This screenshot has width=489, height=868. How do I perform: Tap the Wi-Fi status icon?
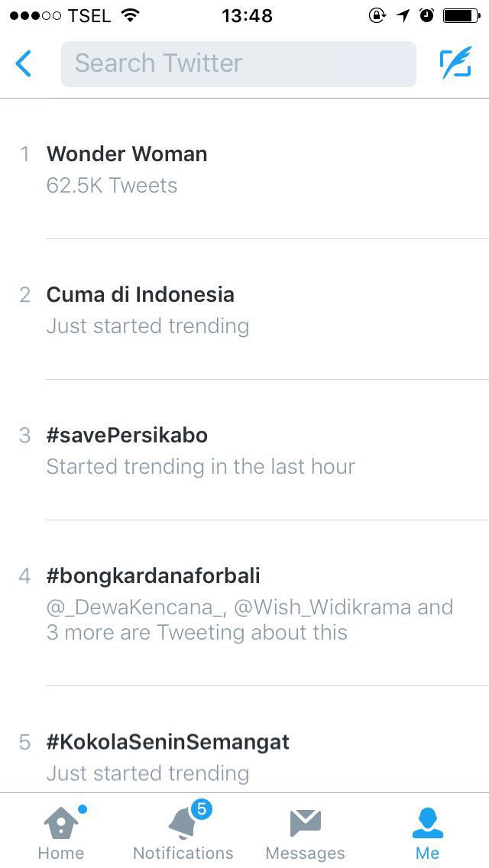tap(131, 16)
